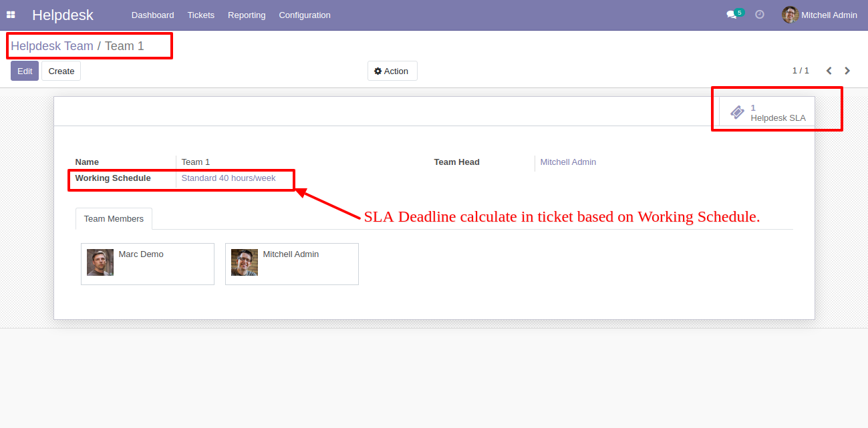Go to previous record arrow

[x=829, y=71]
